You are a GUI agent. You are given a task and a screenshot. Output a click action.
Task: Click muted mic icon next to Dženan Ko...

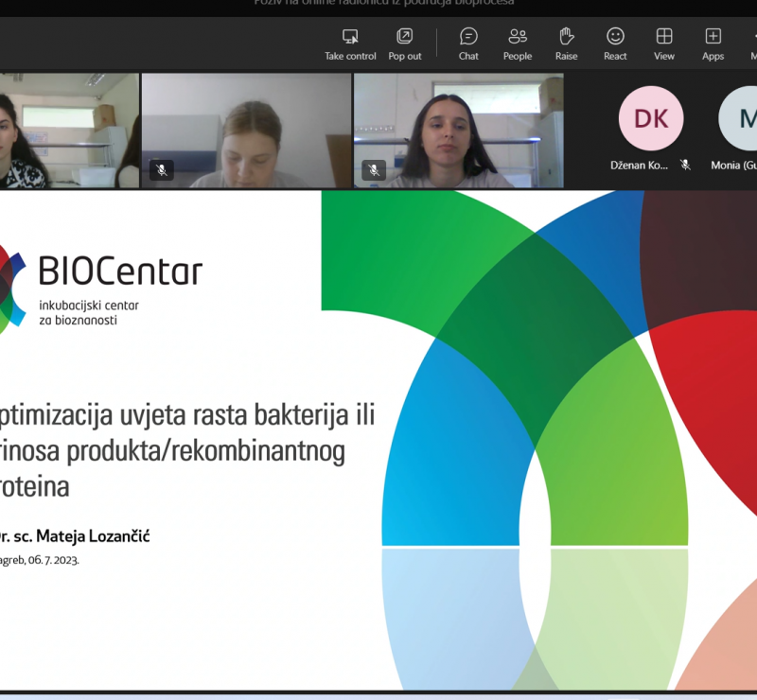[x=685, y=166]
